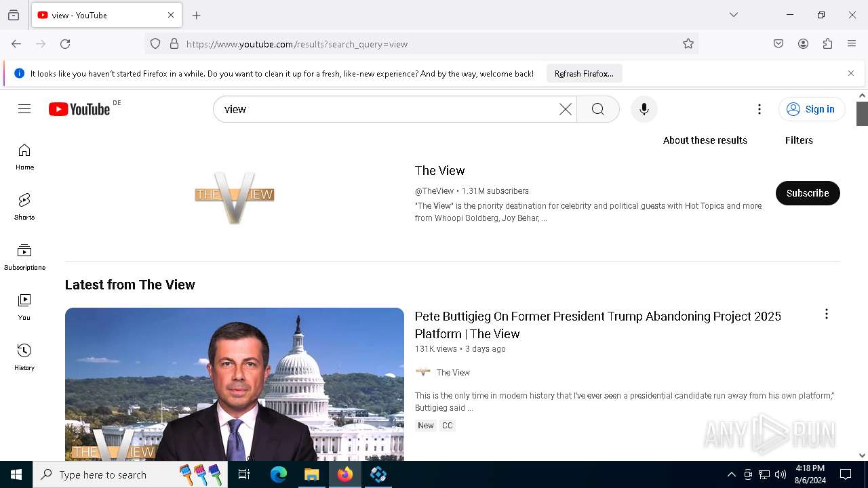The image size is (868, 488).
Task: Click scrollbar down arrow
Action: tap(862, 455)
